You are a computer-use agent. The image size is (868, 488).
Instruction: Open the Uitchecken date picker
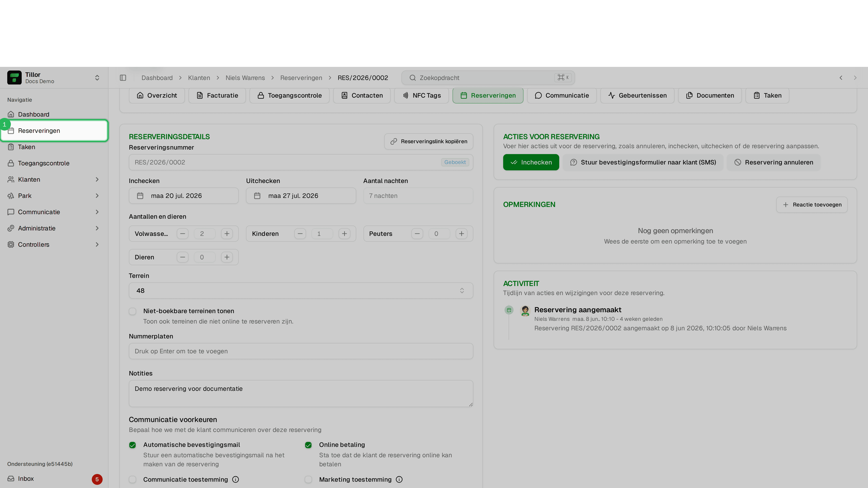click(x=301, y=196)
